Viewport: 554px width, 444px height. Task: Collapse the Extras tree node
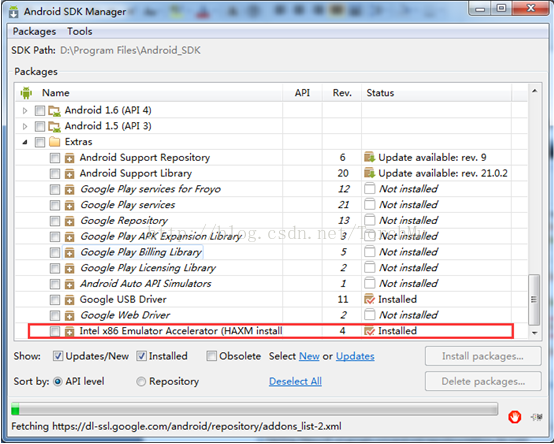[x=25, y=142]
